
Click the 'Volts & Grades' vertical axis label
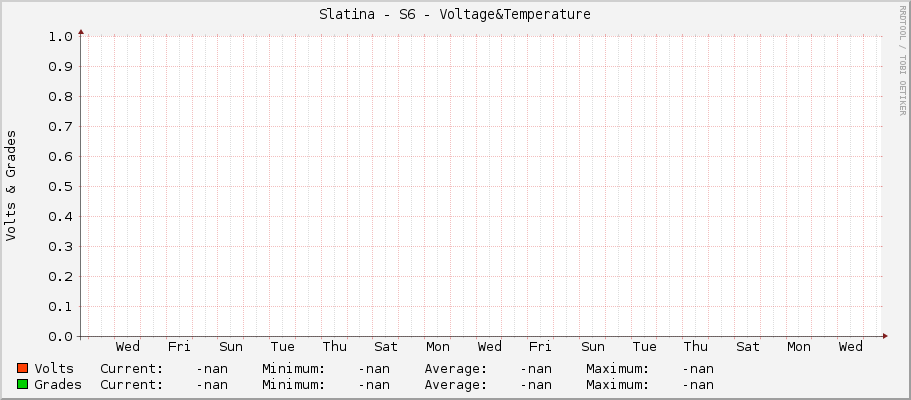pos(11,185)
